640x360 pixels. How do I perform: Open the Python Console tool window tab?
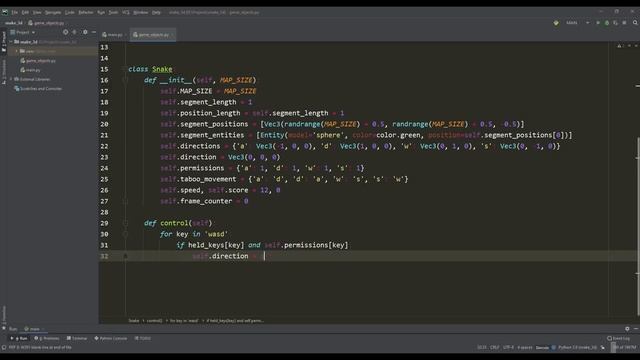click(x=111, y=338)
